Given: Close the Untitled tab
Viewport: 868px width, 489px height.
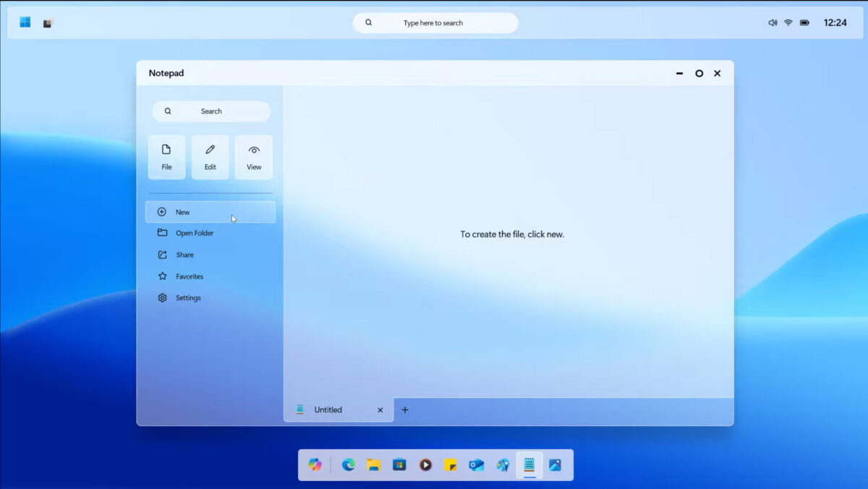Looking at the screenshot, I should click(x=380, y=409).
